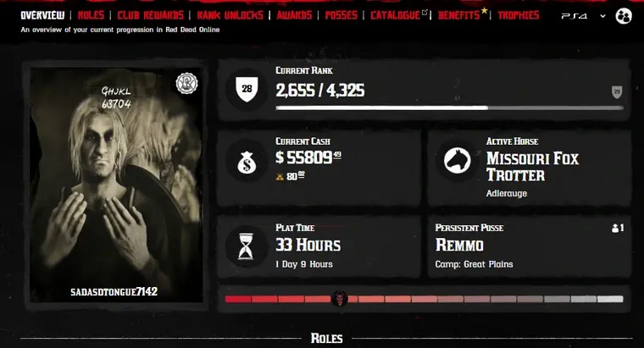Switch to the Roles tab
This screenshot has height=348, width=644.
click(x=91, y=15)
